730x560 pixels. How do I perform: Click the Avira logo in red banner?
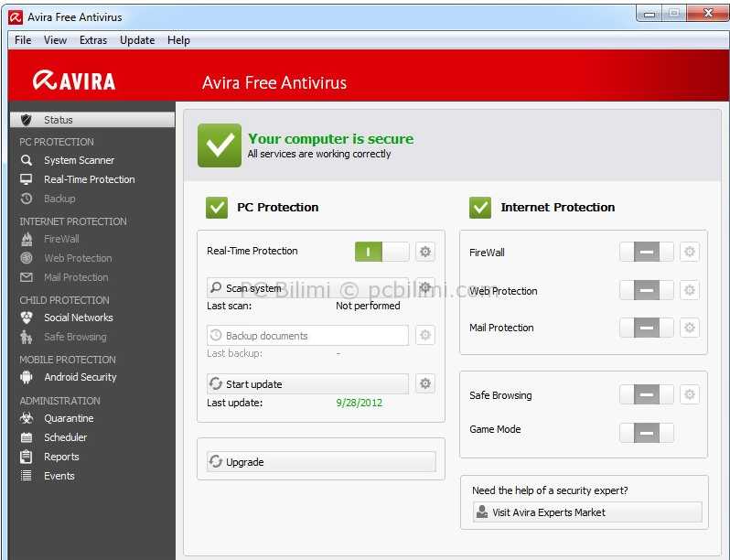(x=74, y=81)
